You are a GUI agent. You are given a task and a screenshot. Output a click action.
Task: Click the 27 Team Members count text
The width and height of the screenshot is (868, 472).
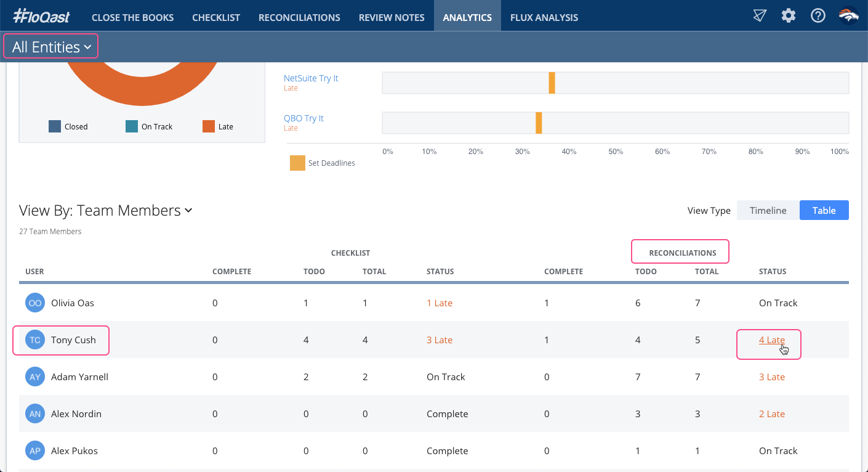50,232
